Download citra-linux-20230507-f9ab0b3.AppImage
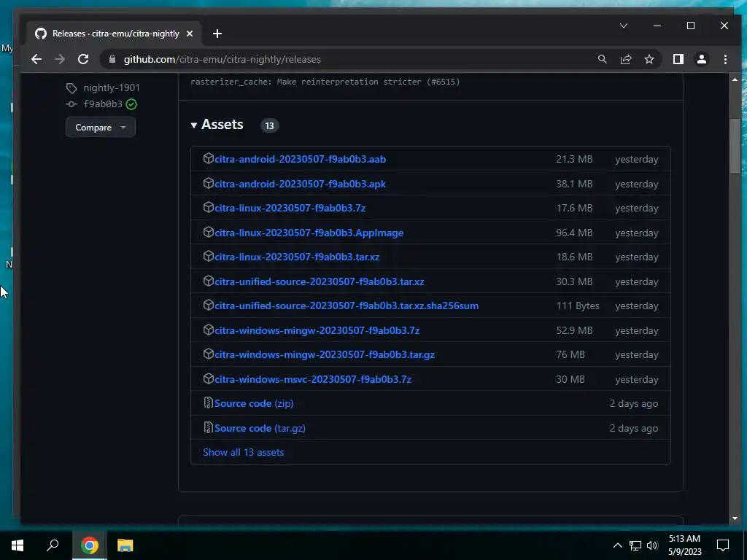The width and height of the screenshot is (747, 560). click(309, 233)
